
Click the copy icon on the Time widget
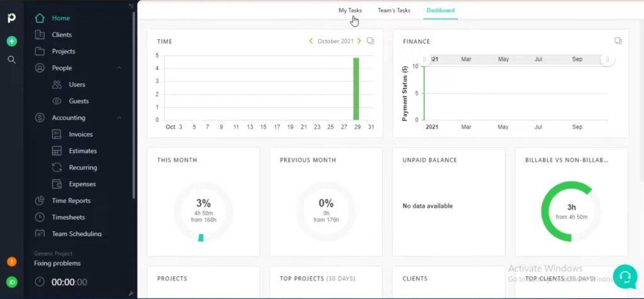[370, 41]
